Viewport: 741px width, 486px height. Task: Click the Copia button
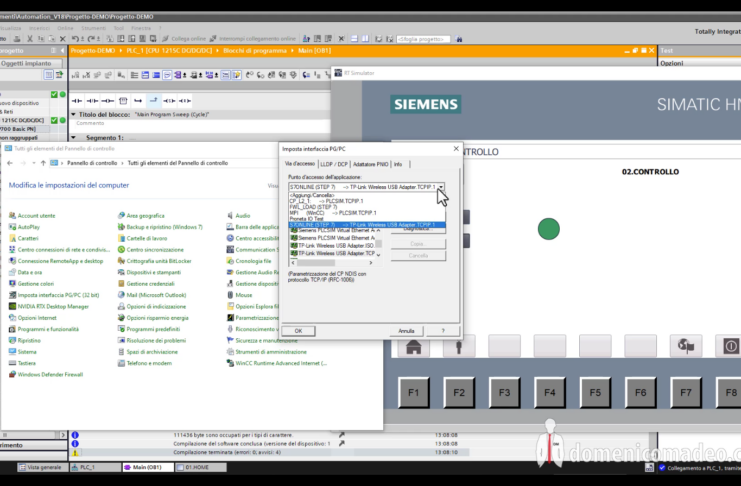(418, 244)
